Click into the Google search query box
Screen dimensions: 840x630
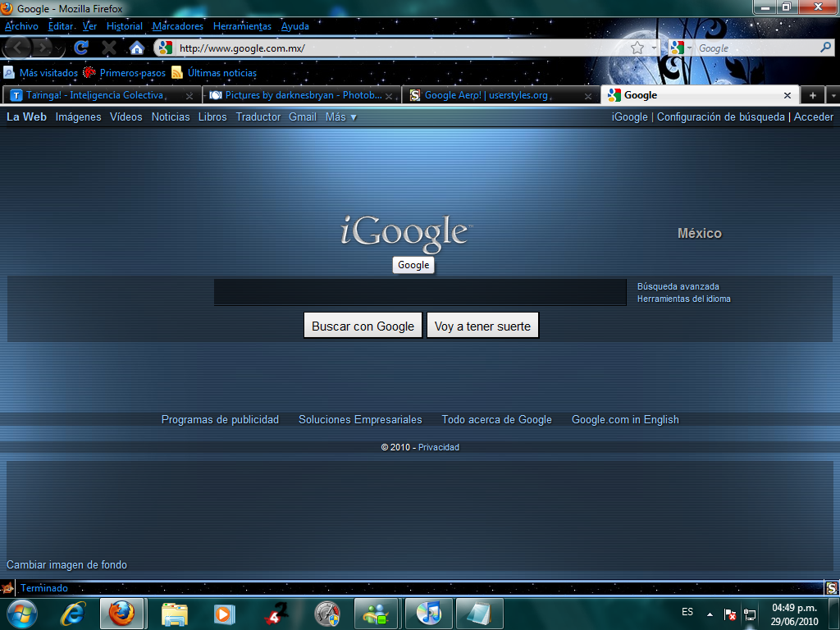click(420, 293)
